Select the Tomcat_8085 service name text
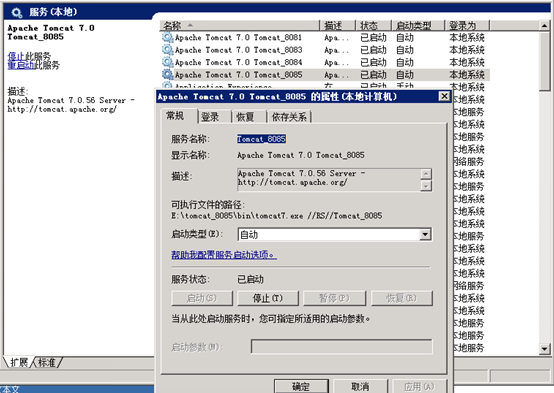Screen dimensions: 554x393 (x=261, y=139)
